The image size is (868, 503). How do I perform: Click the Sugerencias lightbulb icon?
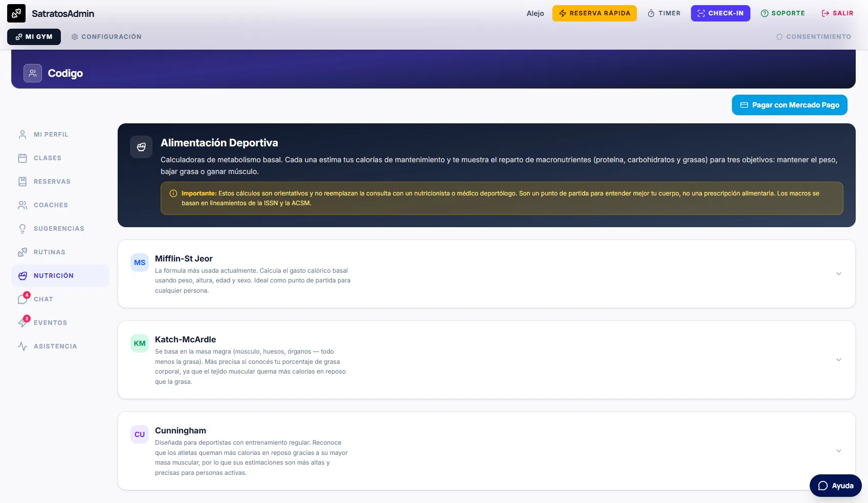23,229
